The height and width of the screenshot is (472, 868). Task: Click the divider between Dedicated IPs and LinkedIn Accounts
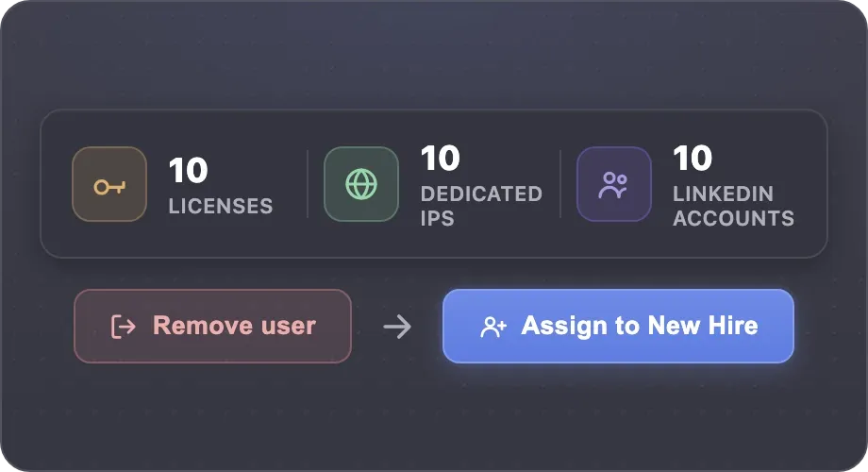560,184
